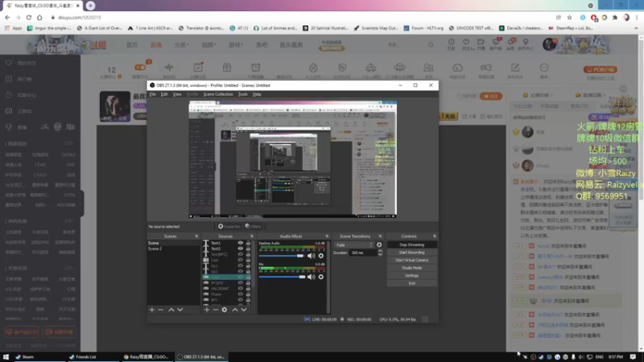Open OBS Help menu
Image resolution: width=644 pixels, height=362 pixels.
point(257,94)
